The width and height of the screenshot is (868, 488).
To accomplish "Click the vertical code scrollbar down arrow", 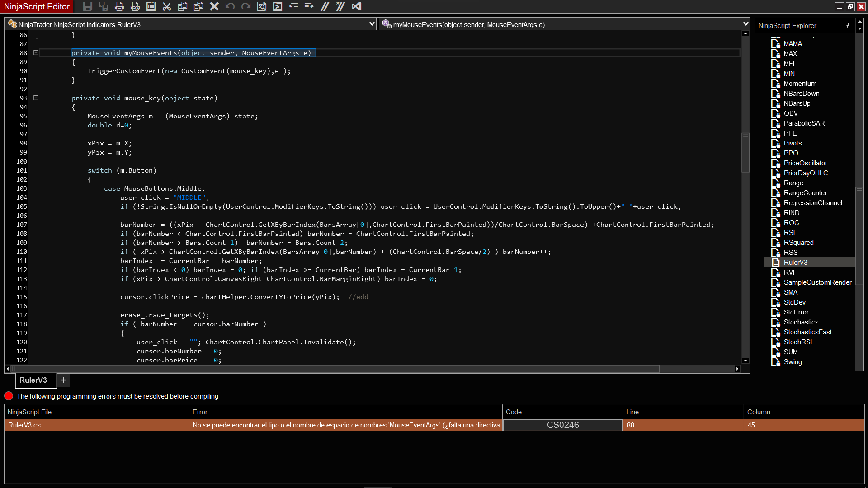I will click(x=745, y=361).
